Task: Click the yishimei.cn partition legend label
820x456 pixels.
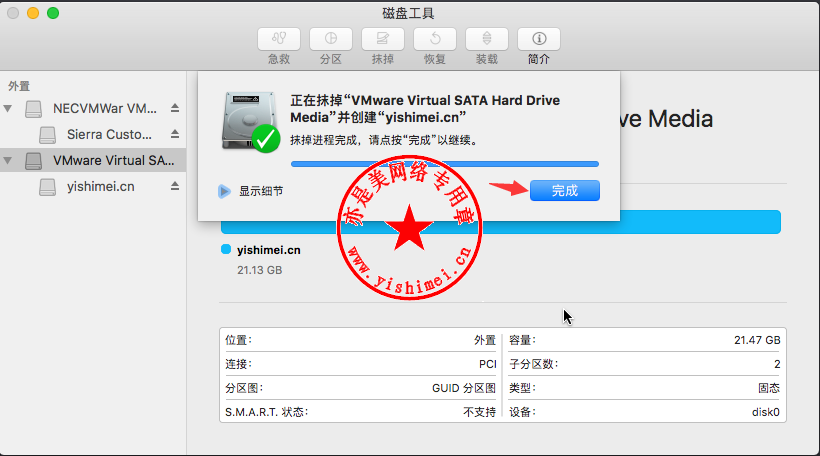Action: 269,250
